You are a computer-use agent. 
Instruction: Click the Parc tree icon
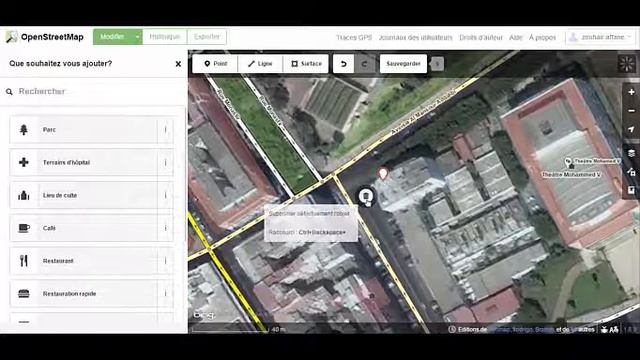24,130
